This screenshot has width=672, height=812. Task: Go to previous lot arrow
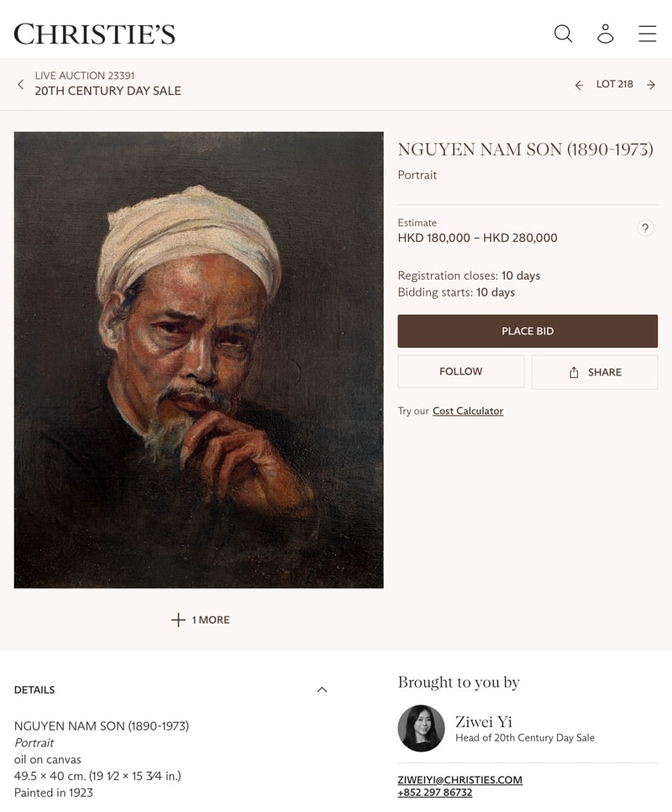(579, 85)
